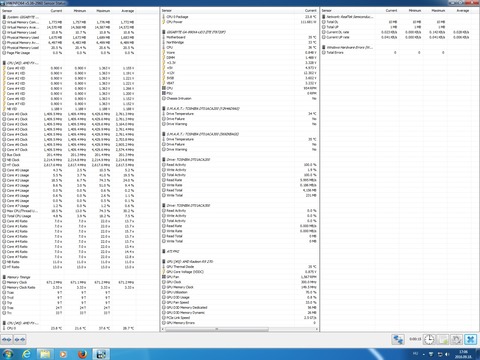Show hidden tray icons arrow
Image resolution: width=480 pixels, height=360 pixels.
(x=424, y=354)
